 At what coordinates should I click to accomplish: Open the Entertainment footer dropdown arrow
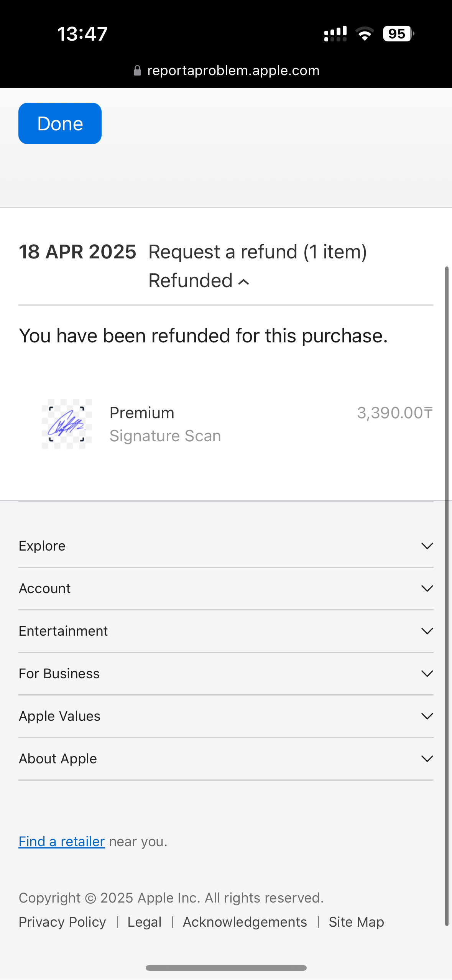click(x=427, y=631)
